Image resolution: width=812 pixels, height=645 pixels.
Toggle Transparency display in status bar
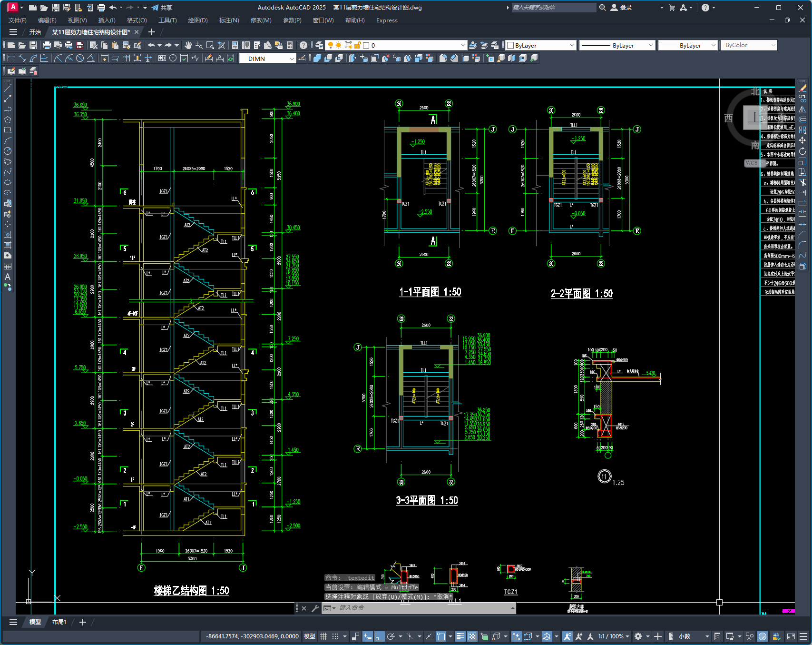point(472,636)
